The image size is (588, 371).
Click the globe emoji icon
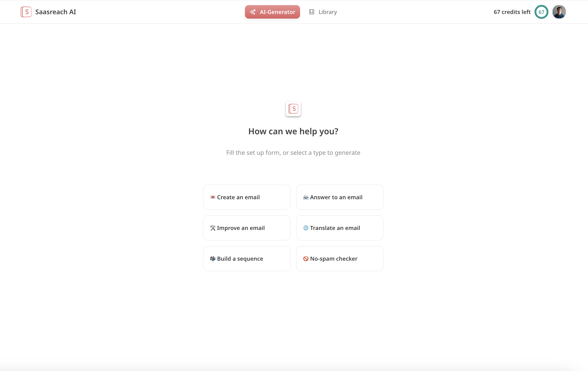(x=305, y=228)
